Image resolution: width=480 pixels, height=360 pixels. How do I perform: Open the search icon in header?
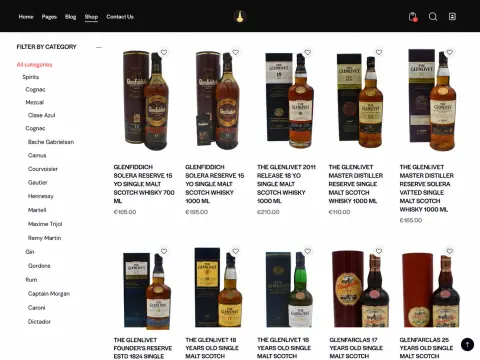point(433,17)
